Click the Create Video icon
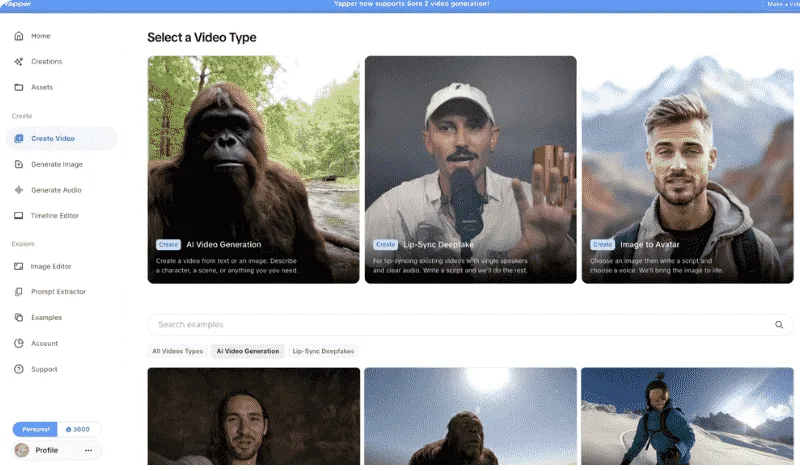The height and width of the screenshot is (471, 800). tap(19, 138)
